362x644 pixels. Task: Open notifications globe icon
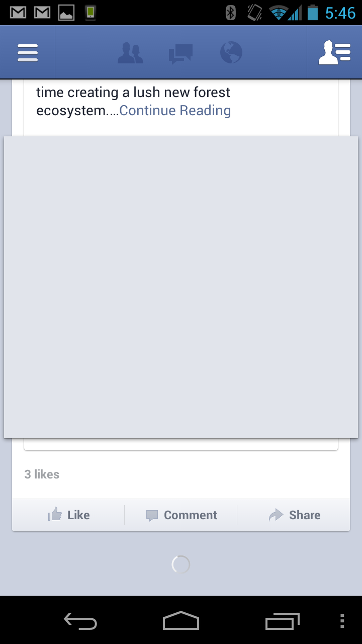[x=231, y=52]
